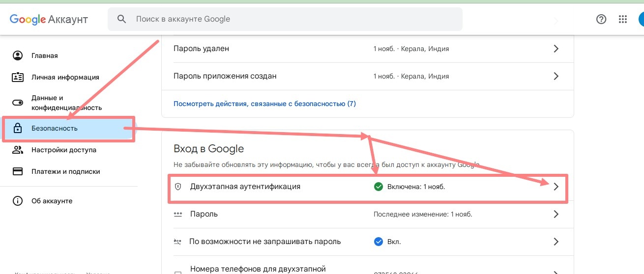Click the Google Аккаунт logo
The height and width of the screenshot is (274, 644).
[49, 19]
